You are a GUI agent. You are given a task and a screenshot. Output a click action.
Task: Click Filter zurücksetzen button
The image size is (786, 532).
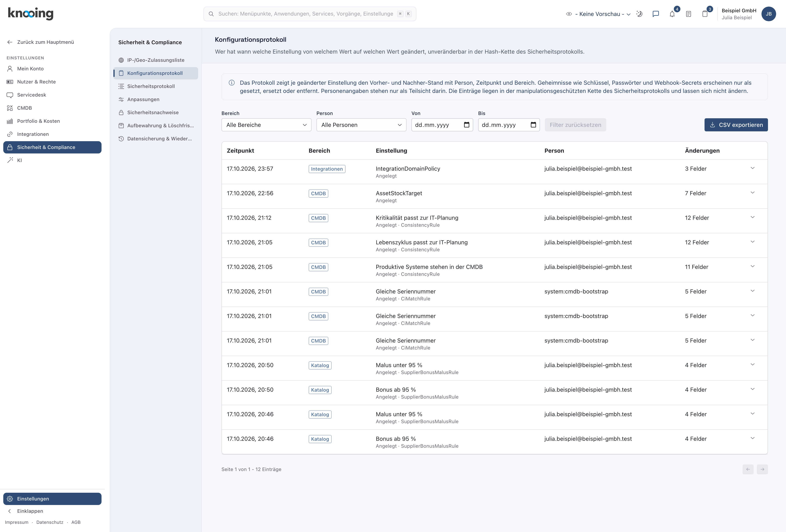[x=575, y=125]
